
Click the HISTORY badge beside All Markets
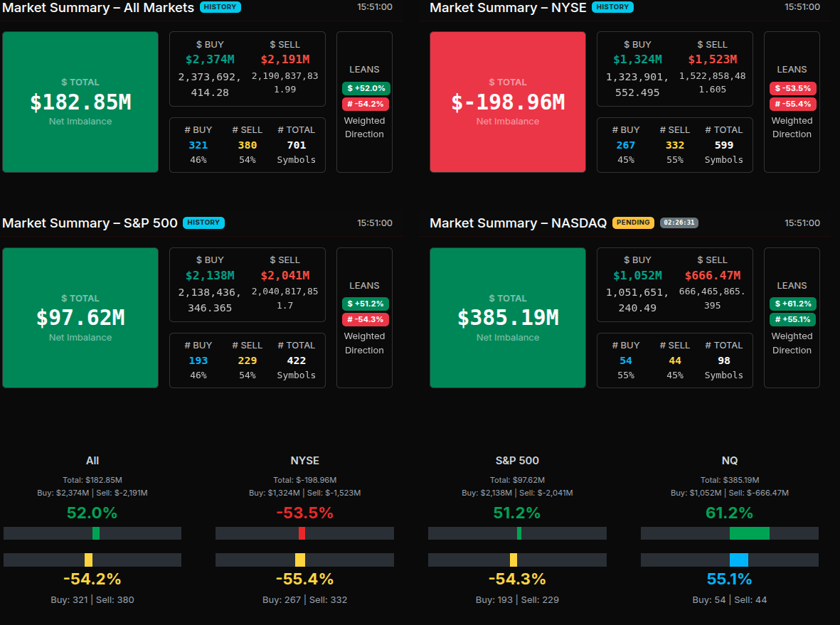[220, 7]
